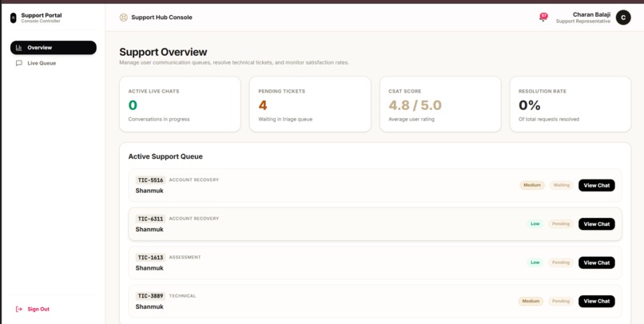Click the Support Overview heading
The width and height of the screenshot is (644, 324).
click(163, 52)
